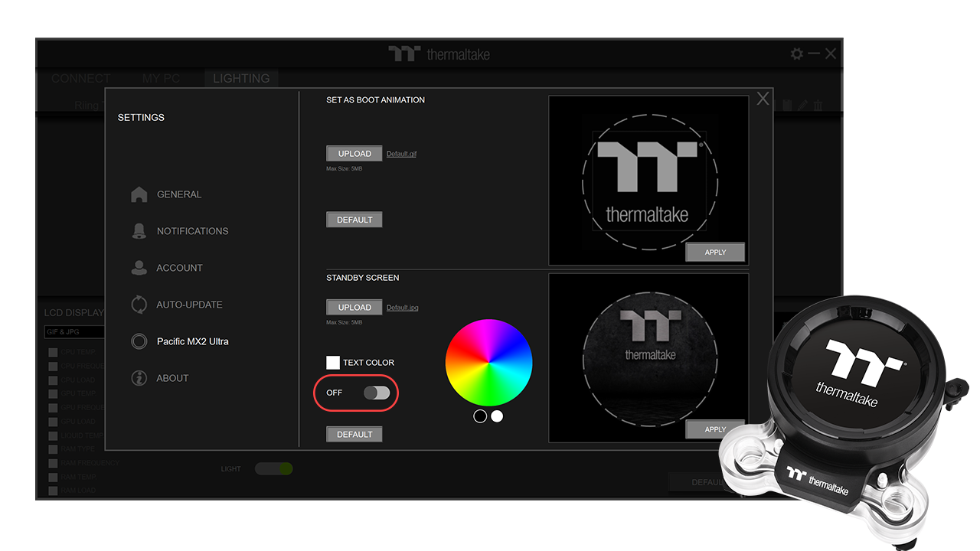Click the Pacific MX2 Ultra ring icon

click(x=139, y=341)
